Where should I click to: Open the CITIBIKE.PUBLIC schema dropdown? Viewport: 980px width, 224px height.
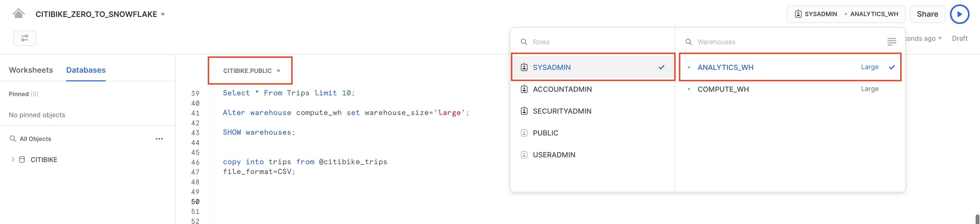[x=251, y=71]
